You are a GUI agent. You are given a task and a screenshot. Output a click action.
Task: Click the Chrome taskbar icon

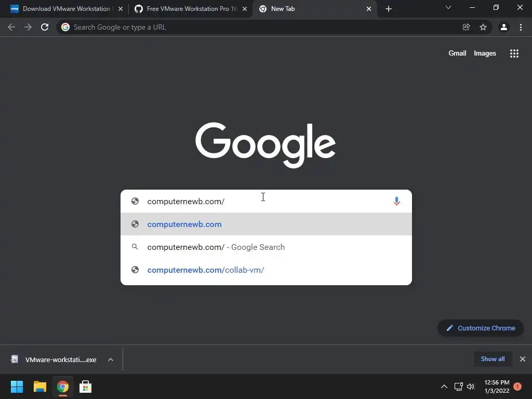pyautogui.click(x=62, y=387)
